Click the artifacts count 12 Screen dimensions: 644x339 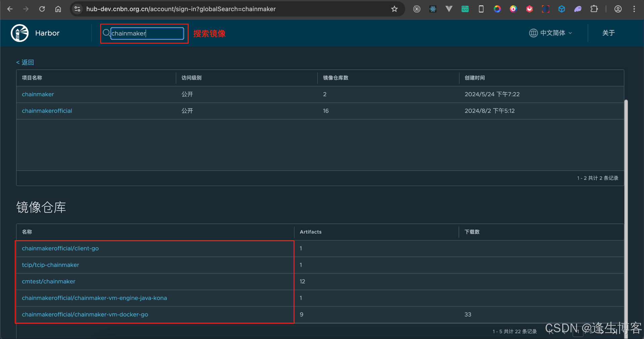tap(303, 281)
